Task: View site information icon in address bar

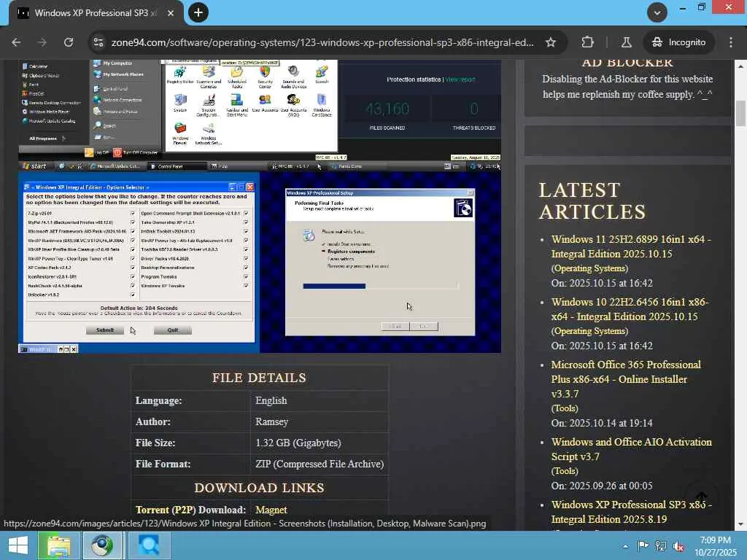Action: [x=98, y=42]
